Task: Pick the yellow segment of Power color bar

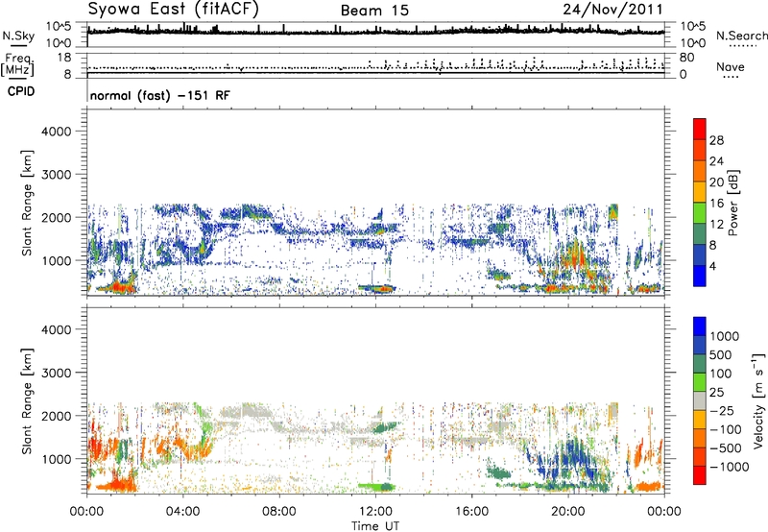Action: point(700,191)
